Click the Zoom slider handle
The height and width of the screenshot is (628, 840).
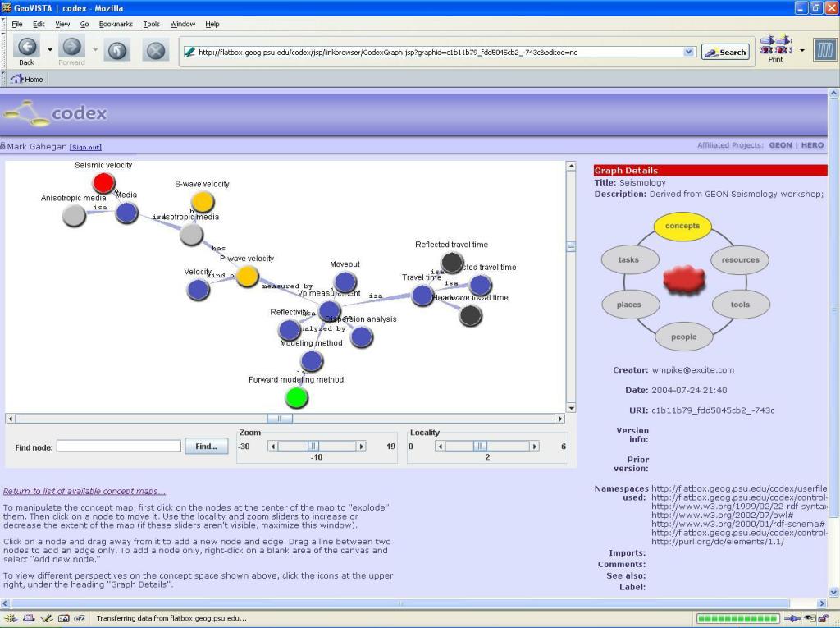point(313,446)
